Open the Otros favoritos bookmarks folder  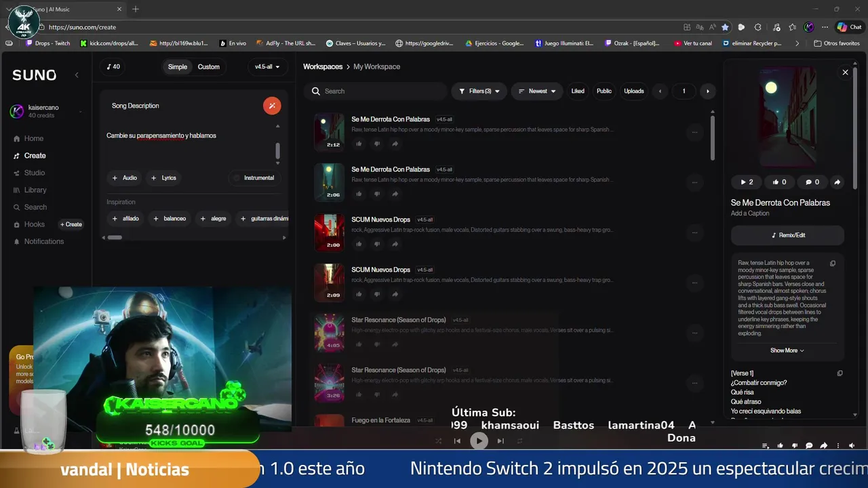[x=837, y=43]
